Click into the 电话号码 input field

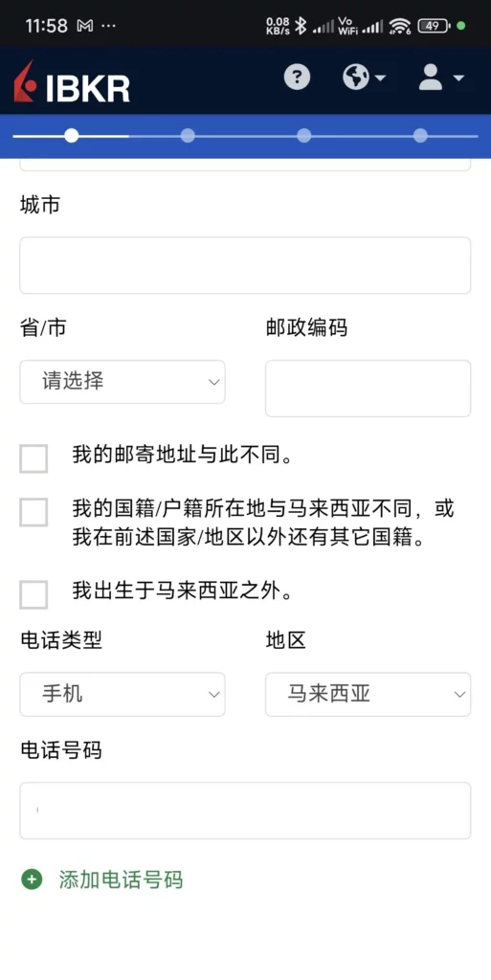[245, 811]
